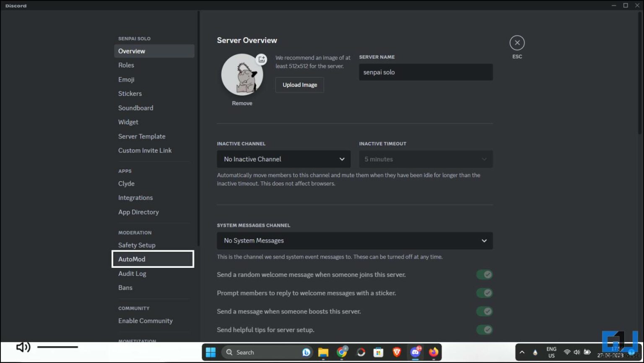Disable server boost messages

pyautogui.click(x=484, y=311)
